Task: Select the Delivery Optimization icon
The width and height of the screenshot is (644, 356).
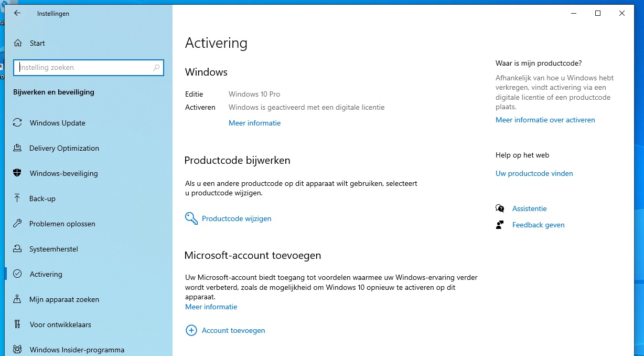Action: 17,148
